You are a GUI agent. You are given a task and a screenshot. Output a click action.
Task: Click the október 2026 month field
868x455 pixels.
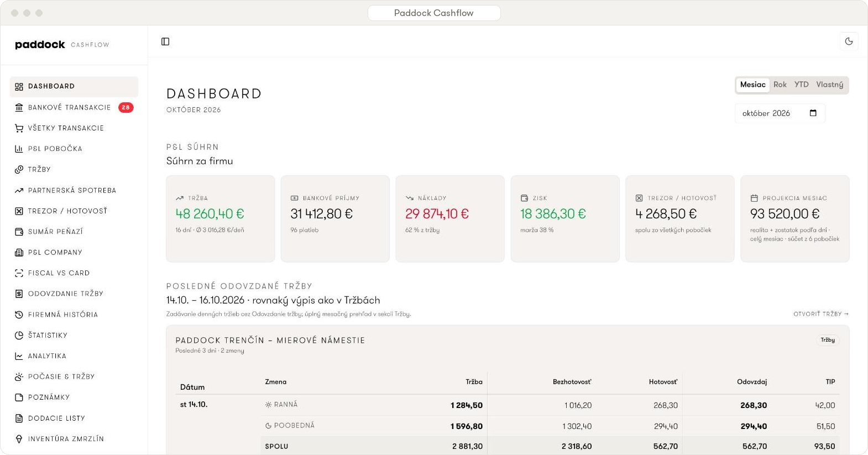pos(780,113)
